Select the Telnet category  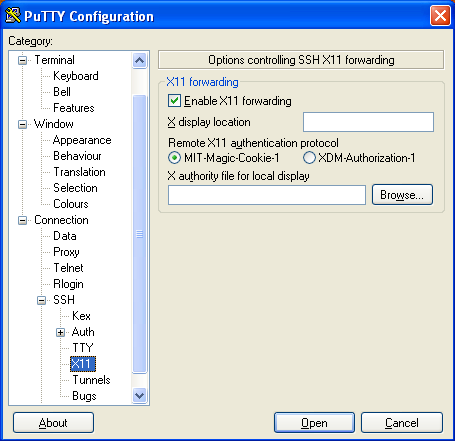click(x=68, y=268)
